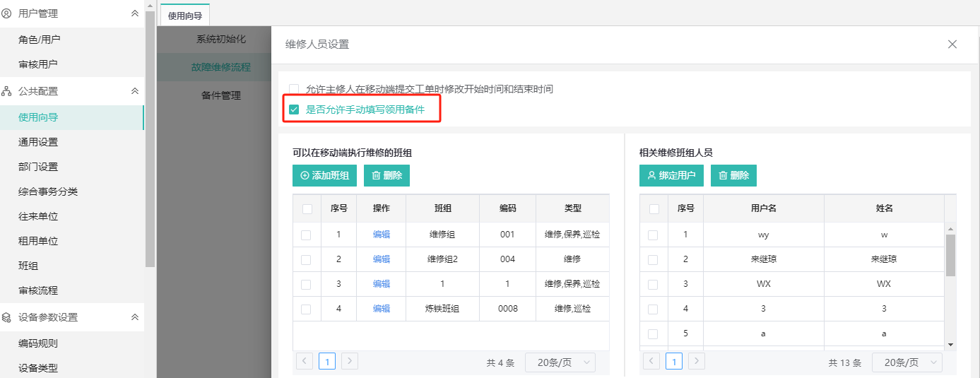Toggle select-all checkbox in the 班组 table header

[x=307, y=208]
